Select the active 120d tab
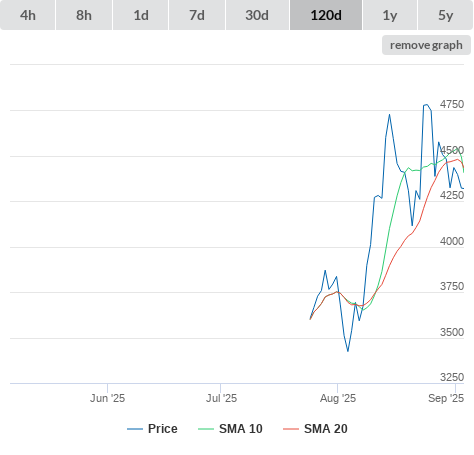This screenshot has width=474, height=455. [326, 15]
